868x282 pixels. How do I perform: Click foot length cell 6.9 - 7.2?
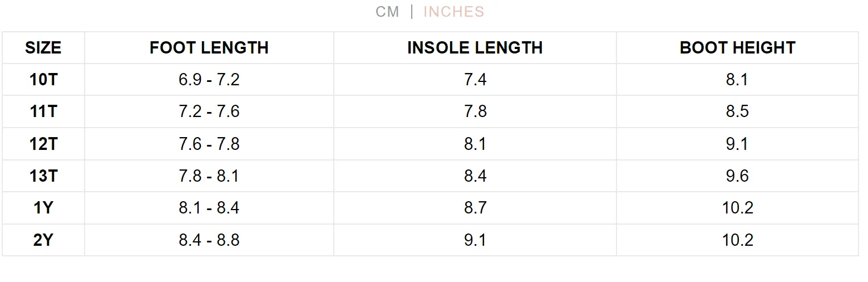coord(209,80)
